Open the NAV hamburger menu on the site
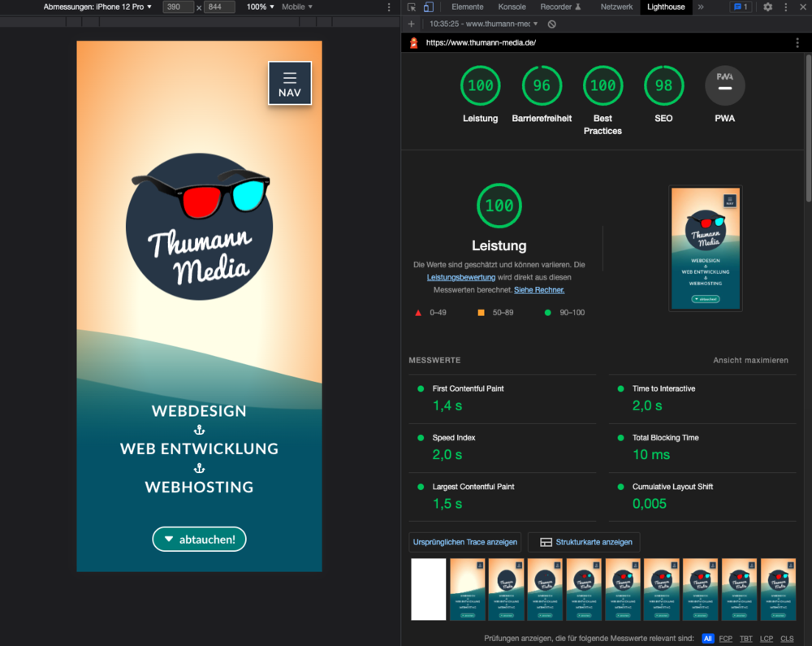Screen dimensions: 812x646 tap(290, 84)
